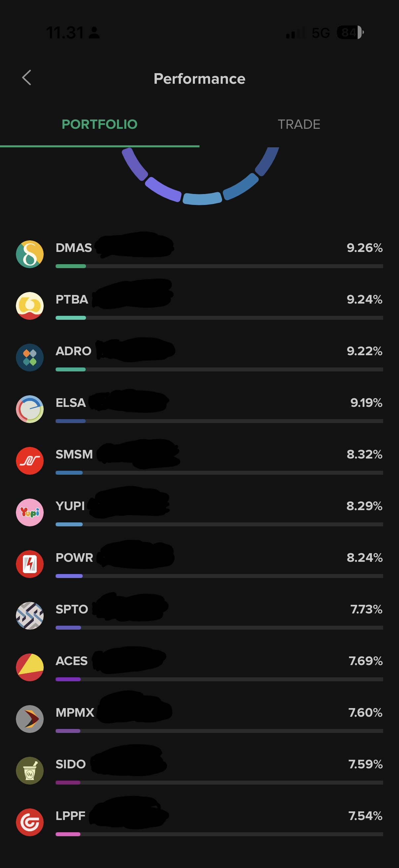Switch to the TRADE tab
The height and width of the screenshot is (868, 399).
tap(299, 124)
